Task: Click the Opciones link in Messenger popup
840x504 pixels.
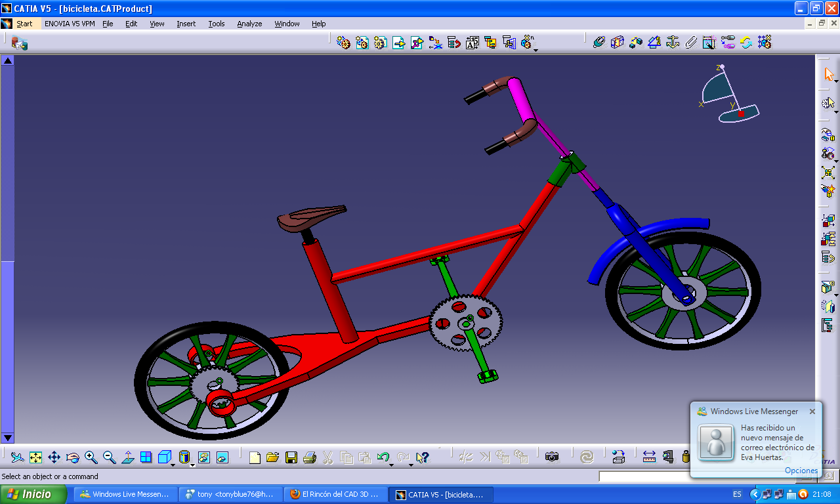Action: (801, 471)
